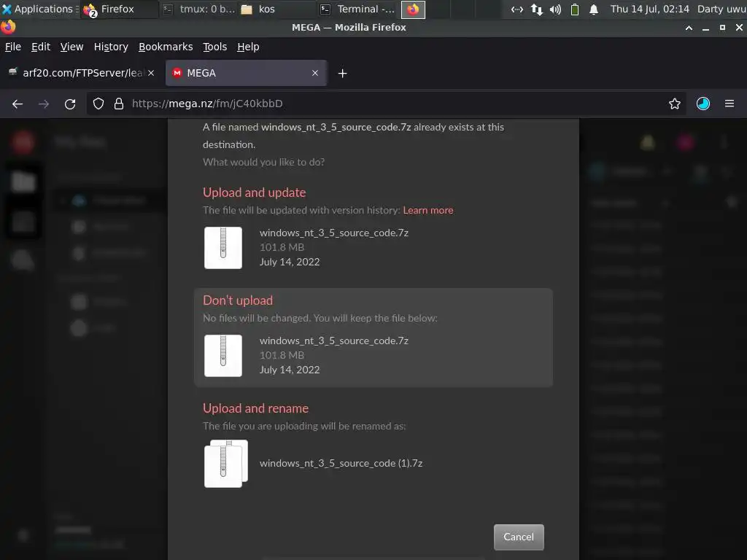This screenshot has width=747, height=560.
Task: Open the volume speaker tray icon
Action: (x=555, y=9)
